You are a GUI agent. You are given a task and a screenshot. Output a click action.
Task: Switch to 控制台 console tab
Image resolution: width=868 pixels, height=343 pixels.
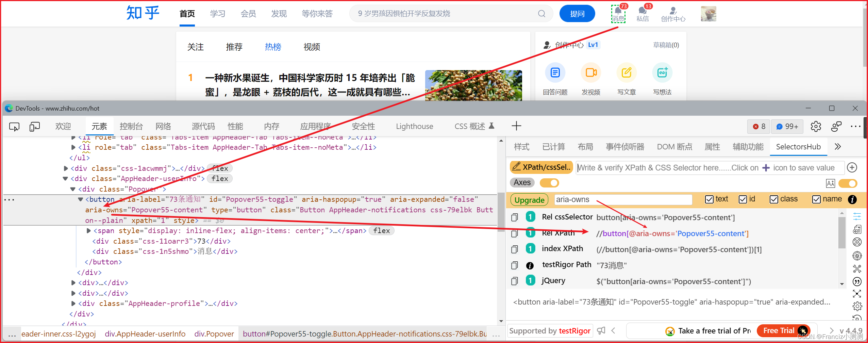[x=131, y=126]
